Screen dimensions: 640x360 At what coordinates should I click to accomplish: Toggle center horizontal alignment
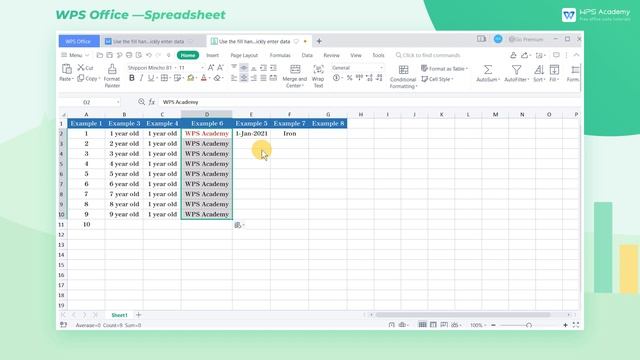(x=244, y=78)
